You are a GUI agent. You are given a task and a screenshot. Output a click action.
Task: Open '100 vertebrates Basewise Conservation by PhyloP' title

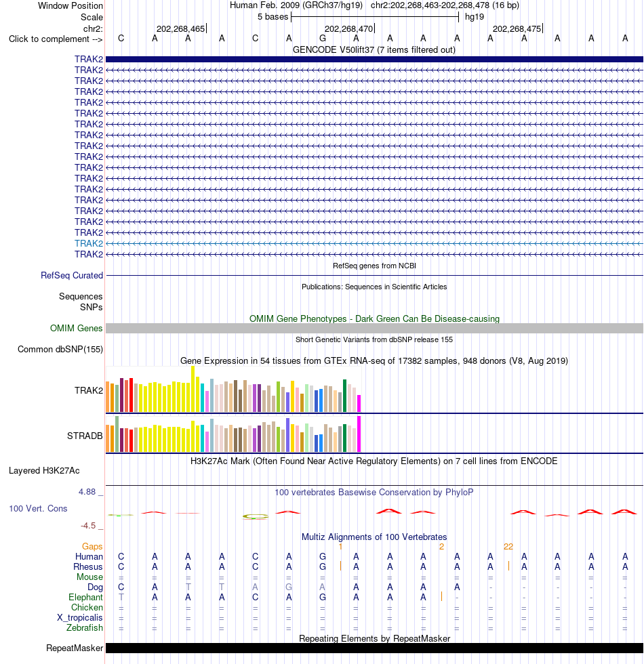(x=374, y=493)
